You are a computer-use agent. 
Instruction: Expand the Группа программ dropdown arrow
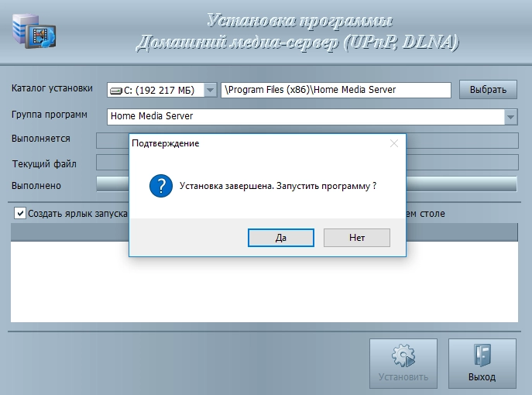(510, 116)
